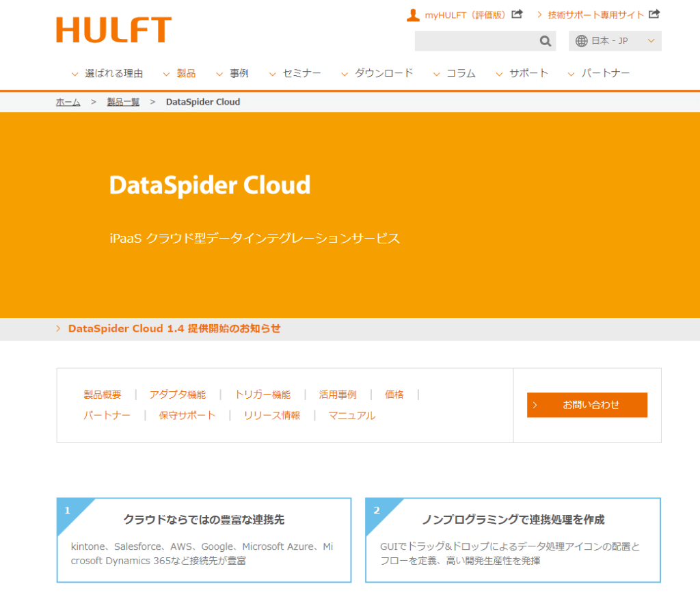Click arrow icon before DataSpider Cloud 1.4 notice
The image size is (700, 597).
[x=59, y=329]
